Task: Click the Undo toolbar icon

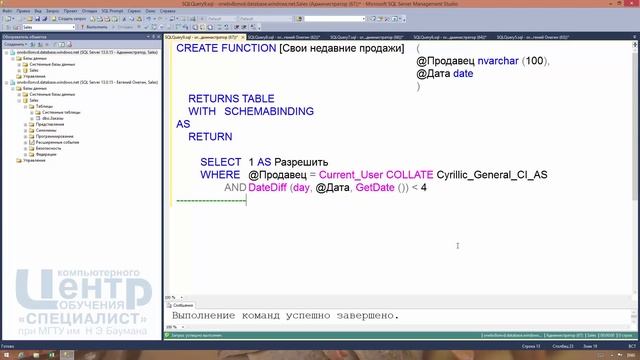Action: (x=149, y=19)
